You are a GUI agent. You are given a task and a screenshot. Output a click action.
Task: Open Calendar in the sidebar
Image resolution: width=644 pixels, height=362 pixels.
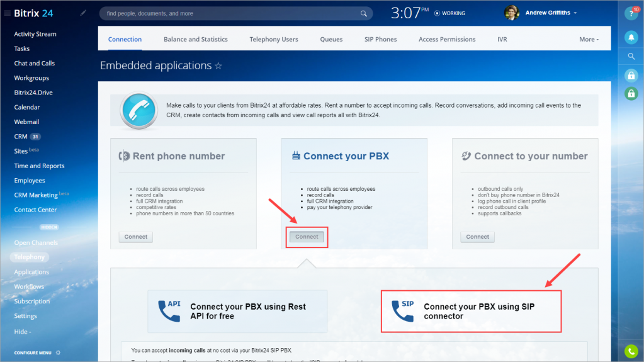pyautogui.click(x=27, y=107)
